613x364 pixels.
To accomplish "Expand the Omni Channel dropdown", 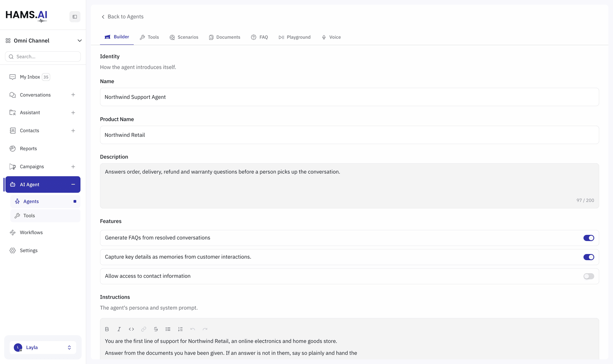I will click(x=80, y=41).
